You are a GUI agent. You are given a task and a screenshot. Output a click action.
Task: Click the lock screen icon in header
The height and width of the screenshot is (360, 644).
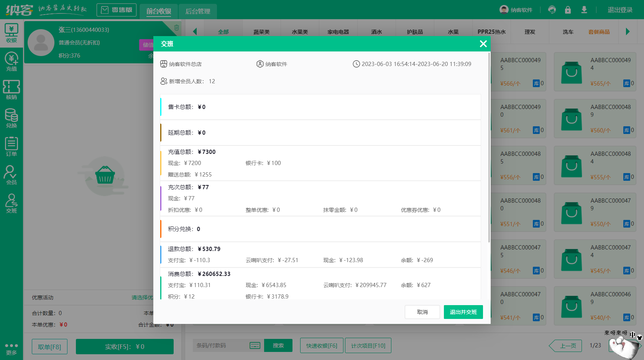(x=568, y=10)
